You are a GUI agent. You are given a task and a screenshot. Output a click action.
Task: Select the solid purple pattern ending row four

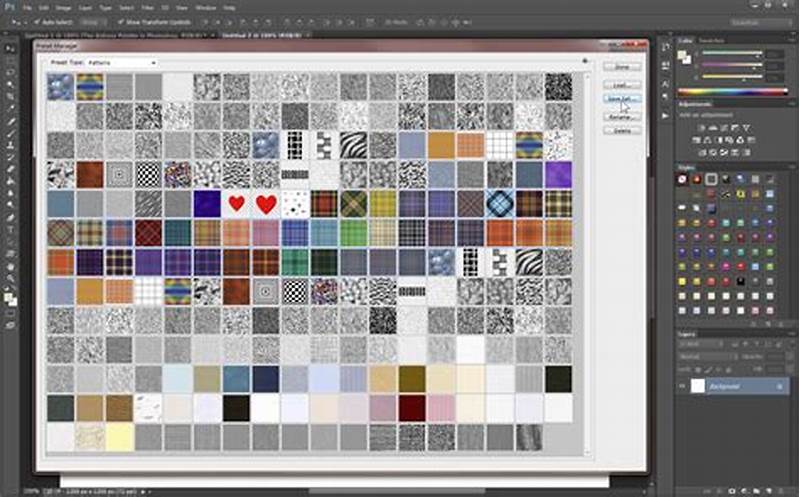(558, 175)
